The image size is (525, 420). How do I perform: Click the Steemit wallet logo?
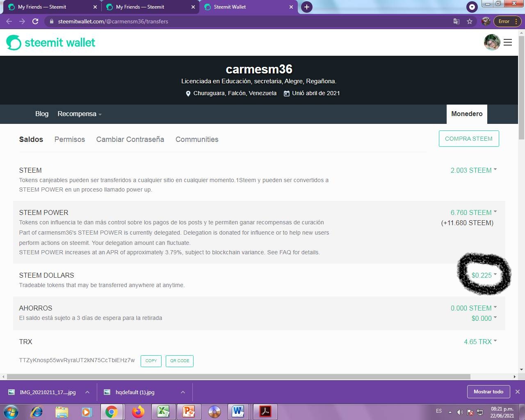coord(51,43)
